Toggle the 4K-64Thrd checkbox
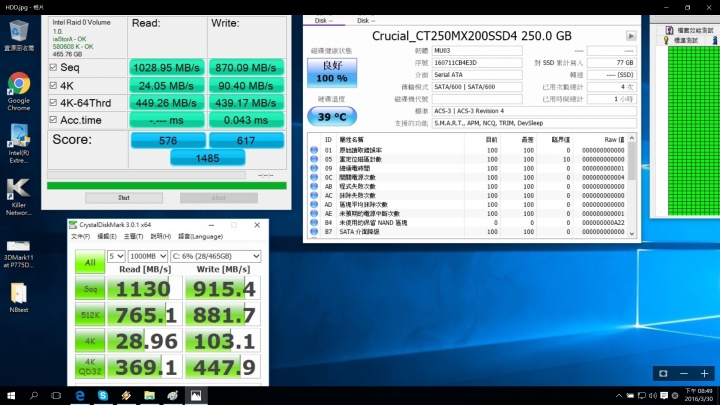Viewport: 720px width, 405px height. point(53,102)
